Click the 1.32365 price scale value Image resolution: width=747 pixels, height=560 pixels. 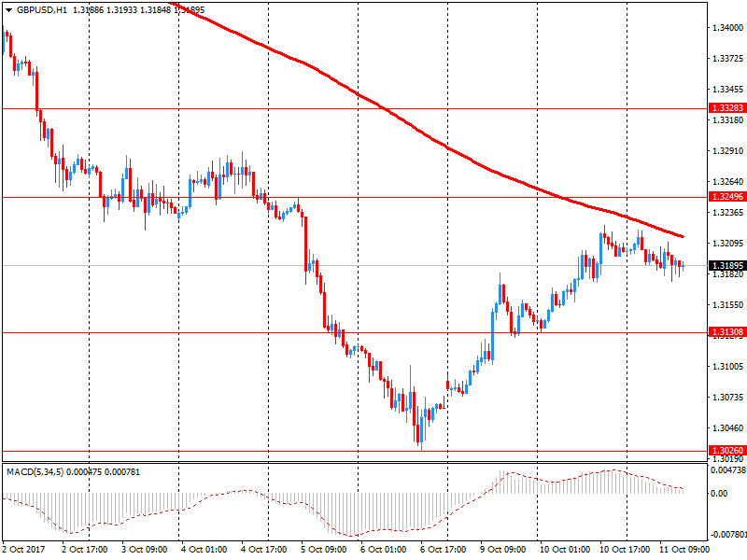tap(727, 213)
